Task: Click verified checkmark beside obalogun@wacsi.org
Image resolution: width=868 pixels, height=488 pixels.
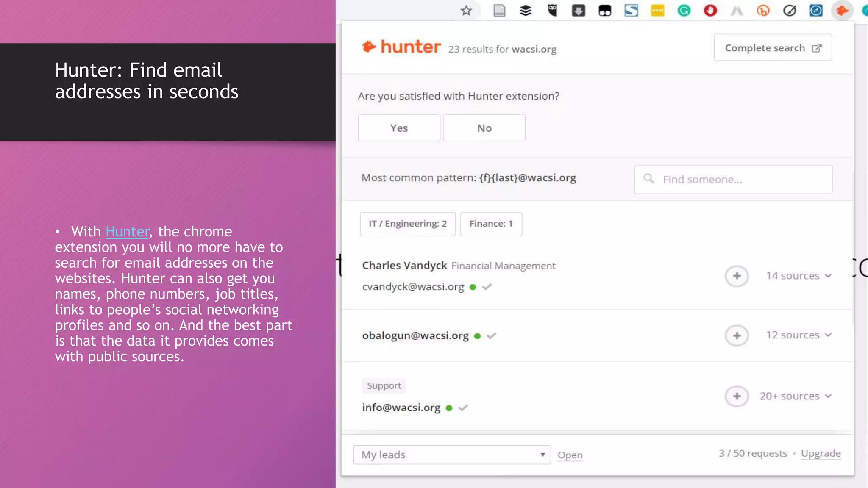Action: 491,336
